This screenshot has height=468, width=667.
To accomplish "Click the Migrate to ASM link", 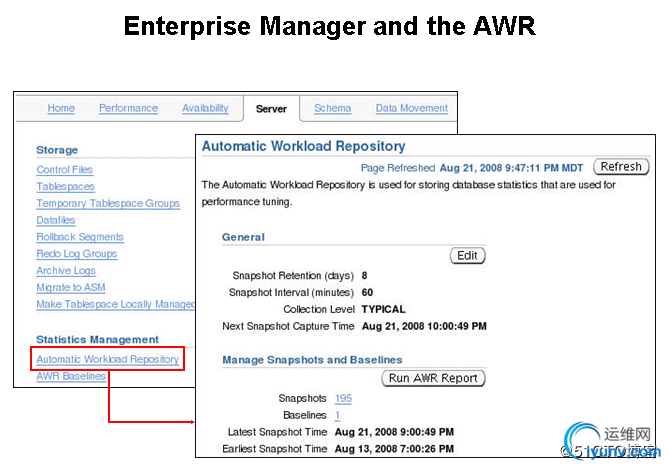I will pos(71,287).
